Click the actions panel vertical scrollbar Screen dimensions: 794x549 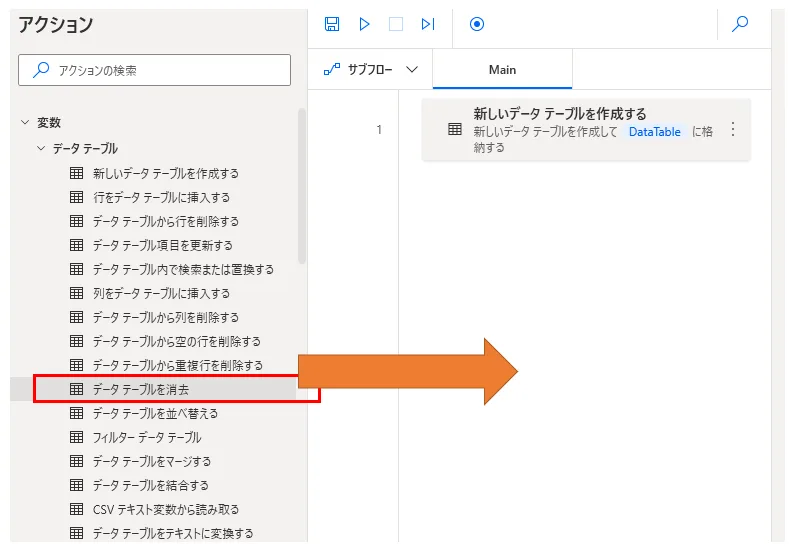click(302, 185)
